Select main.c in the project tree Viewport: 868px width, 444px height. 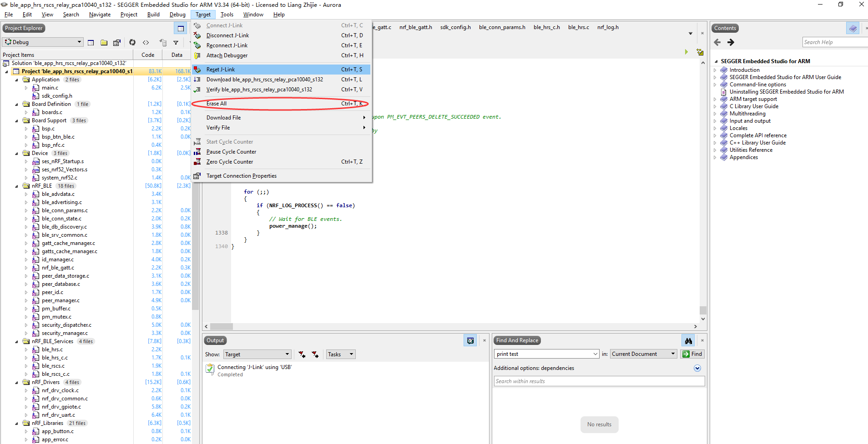(x=50, y=88)
